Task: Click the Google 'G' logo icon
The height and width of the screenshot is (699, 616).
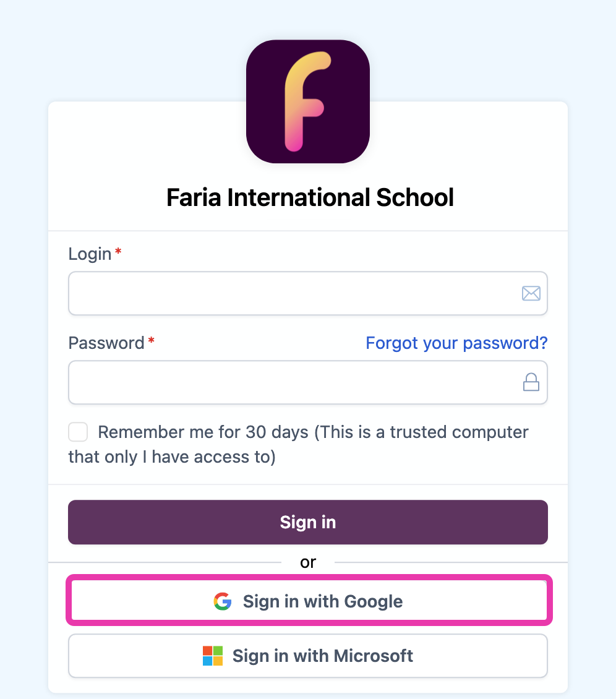Action: [x=222, y=601]
